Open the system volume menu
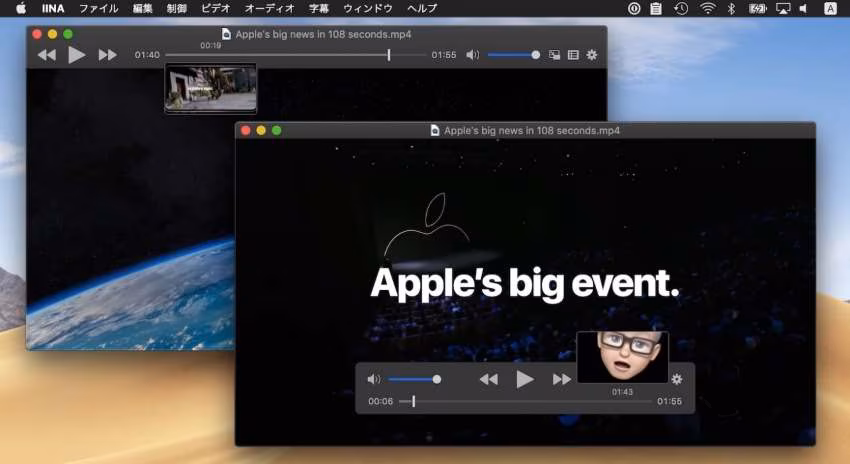 point(803,8)
